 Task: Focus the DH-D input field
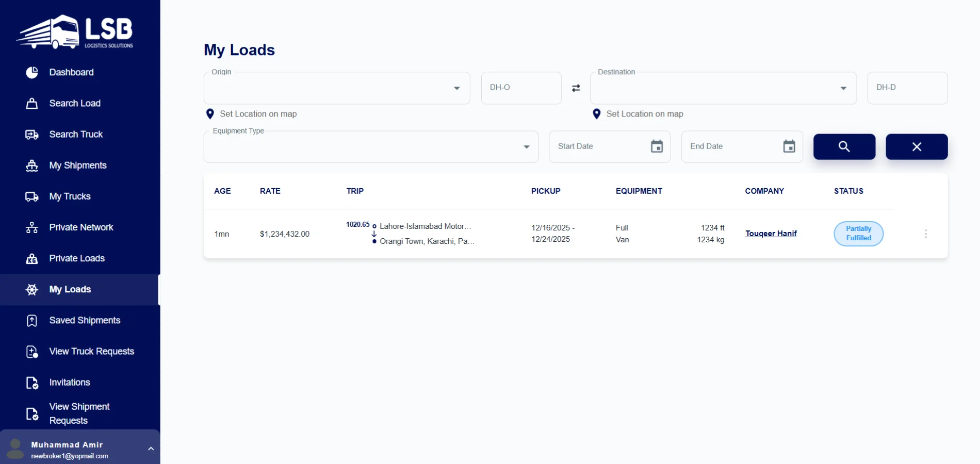(x=907, y=88)
